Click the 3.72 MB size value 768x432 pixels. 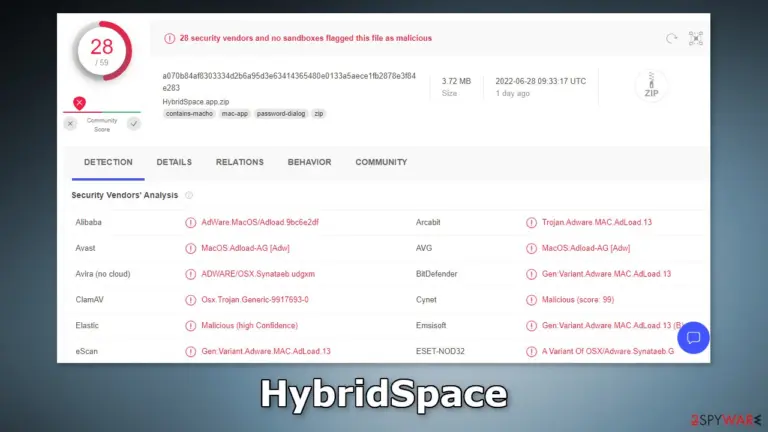456,81
